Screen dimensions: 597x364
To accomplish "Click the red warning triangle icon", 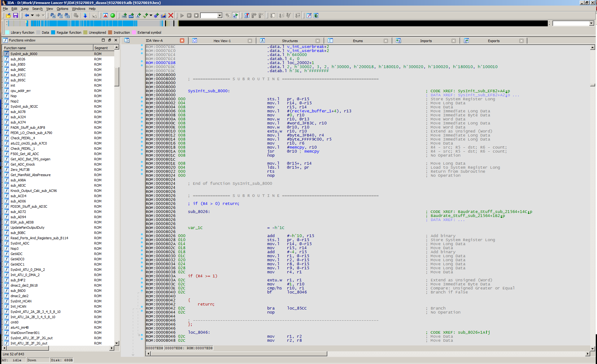I will pyautogui.click(x=106, y=15).
